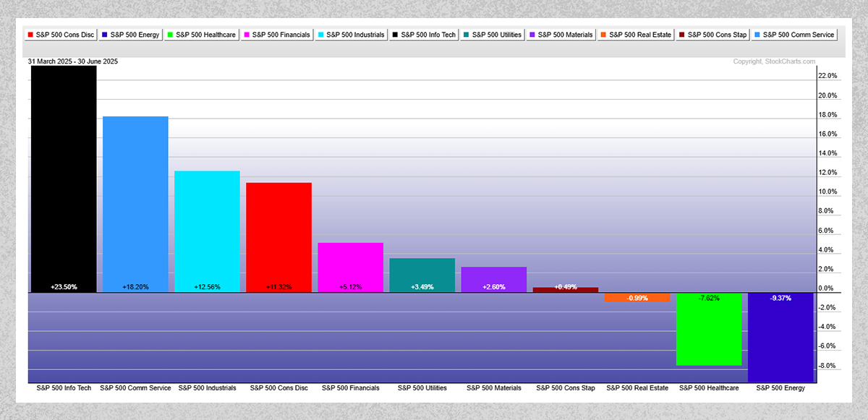Click the '-4.0%' y-axis tick label

(827, 327)
